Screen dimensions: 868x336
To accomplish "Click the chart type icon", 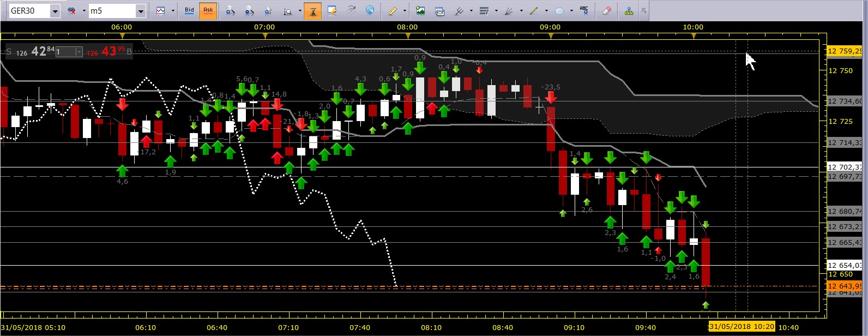I will coord(161,10).
